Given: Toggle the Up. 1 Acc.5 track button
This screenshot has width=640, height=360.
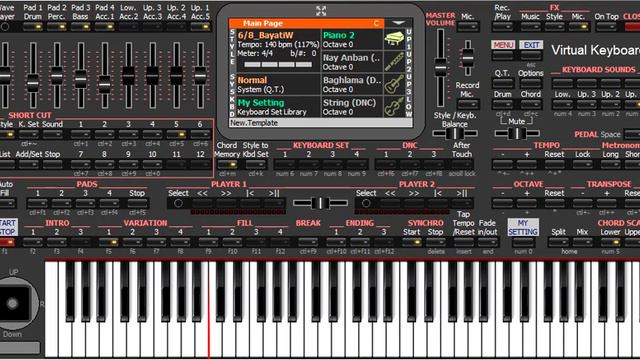Looking at the screenshot, I should (x=200, y=27).
